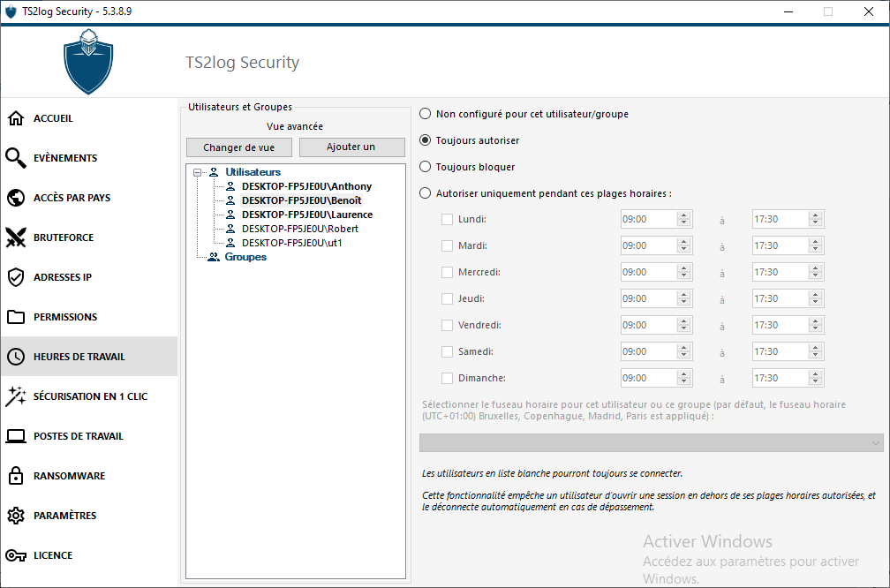
Task: Click the Utilisateurs node person icon
Action: pos(214,172)
